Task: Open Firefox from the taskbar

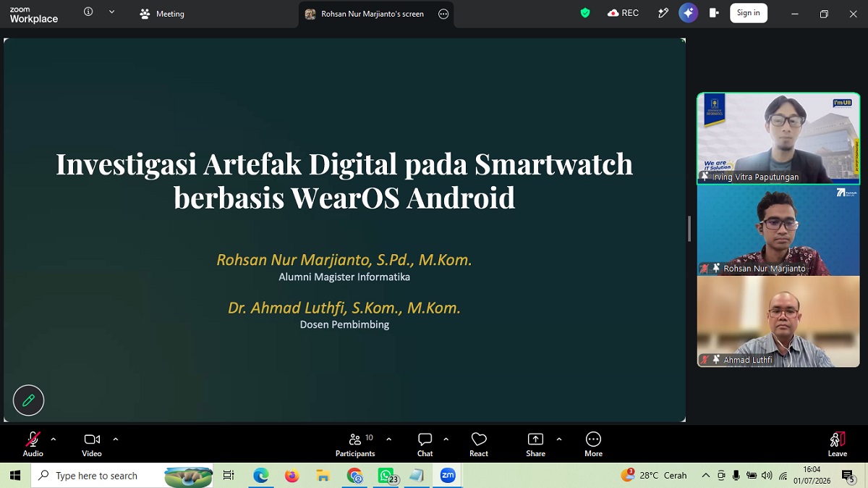Action: [x=292, y=476]
